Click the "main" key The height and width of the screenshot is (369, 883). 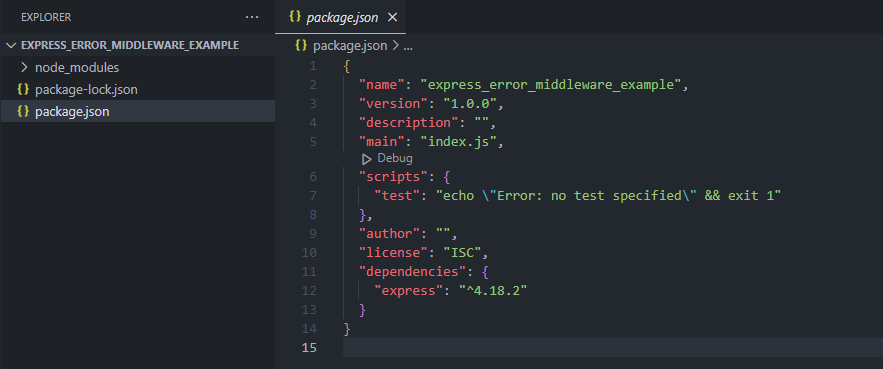(382, 141)
